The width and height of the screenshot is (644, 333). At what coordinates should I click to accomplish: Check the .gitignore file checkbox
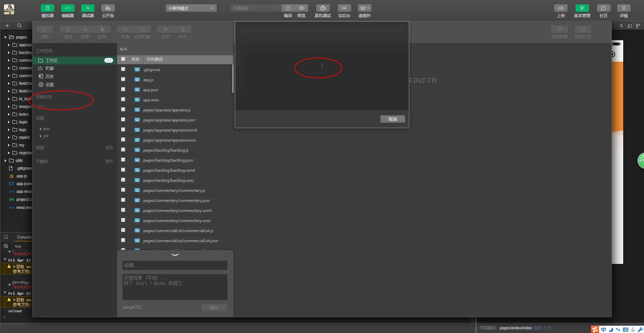123,69
